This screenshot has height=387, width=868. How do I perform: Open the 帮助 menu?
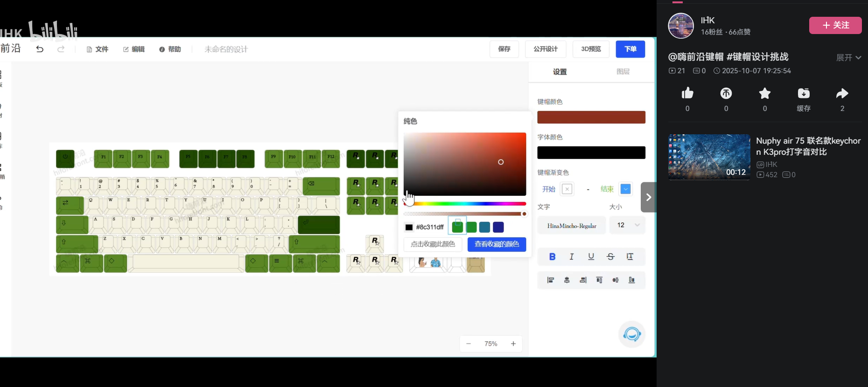170,49
